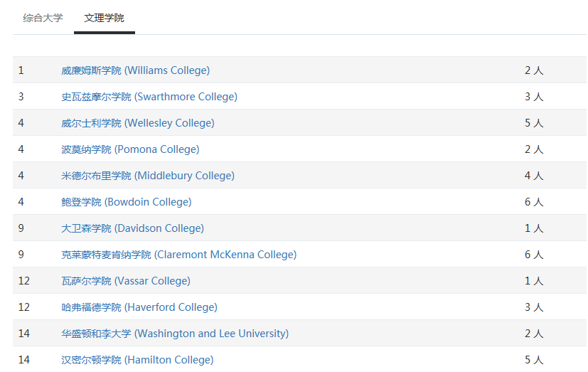The image size is (588, 372).
Task: Click the 6 人 count for Bowdoin
Action: (534, 202)
